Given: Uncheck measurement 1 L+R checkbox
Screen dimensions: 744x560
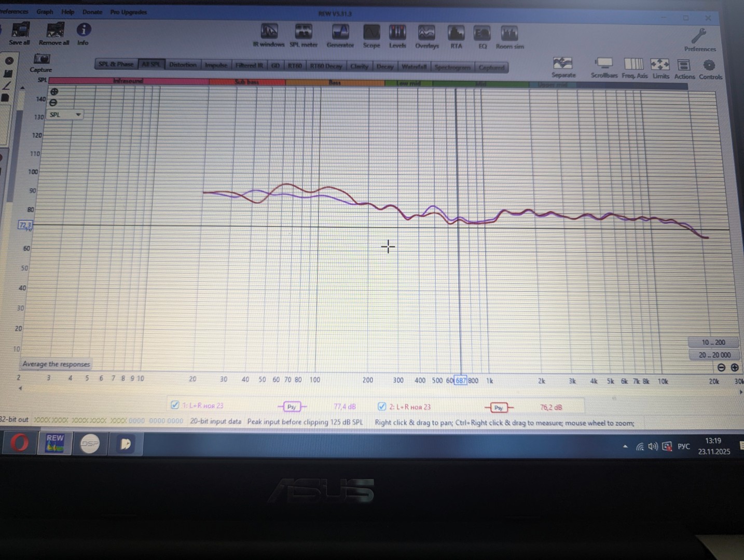Looking at the screenshot, I should [x=175, y=405].
